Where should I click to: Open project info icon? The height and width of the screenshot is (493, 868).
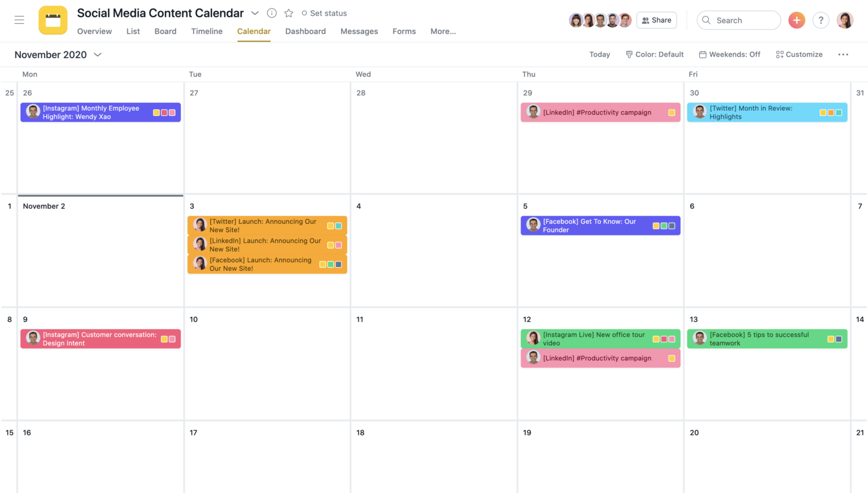point(272,13)
